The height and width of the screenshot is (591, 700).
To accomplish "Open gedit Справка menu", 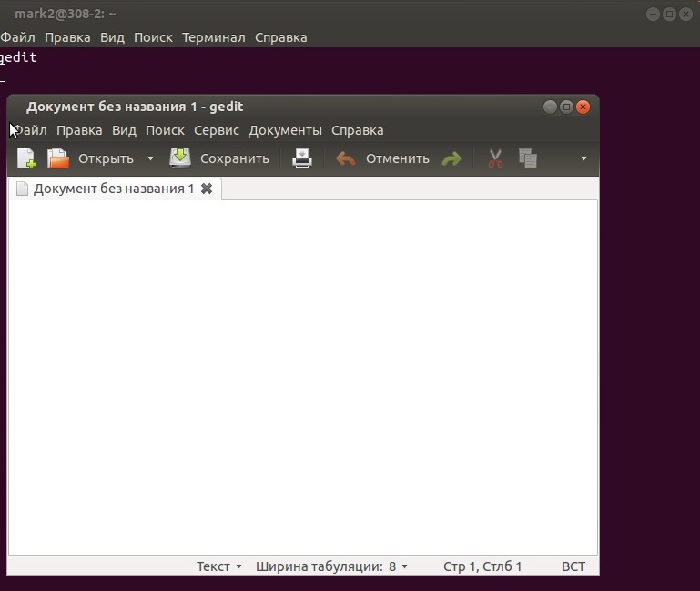I will 358,130.
